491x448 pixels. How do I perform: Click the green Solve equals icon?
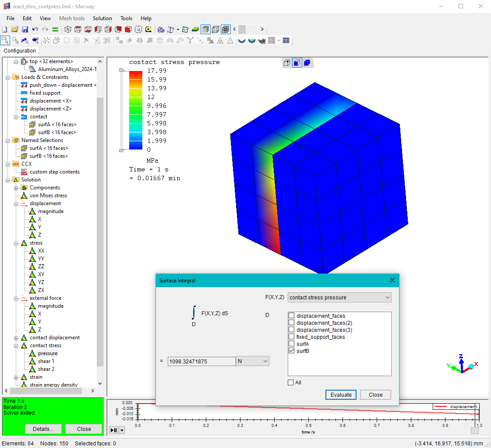click(x=55, y=29)
